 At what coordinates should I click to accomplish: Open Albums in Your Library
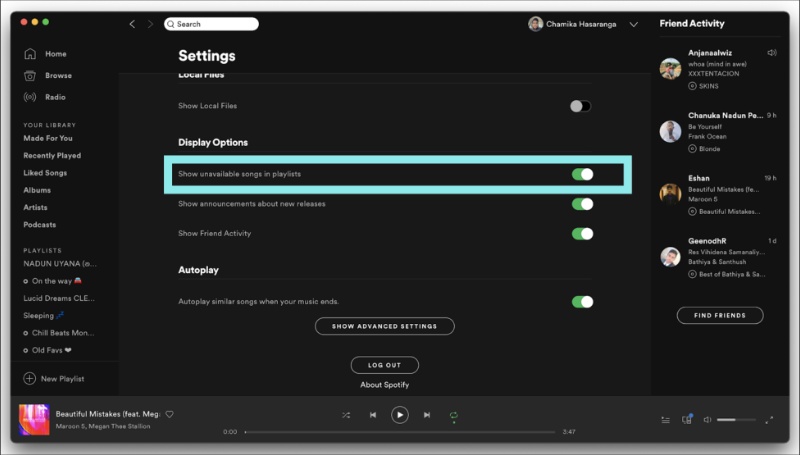pyautogui.click(x=37, y=190)
